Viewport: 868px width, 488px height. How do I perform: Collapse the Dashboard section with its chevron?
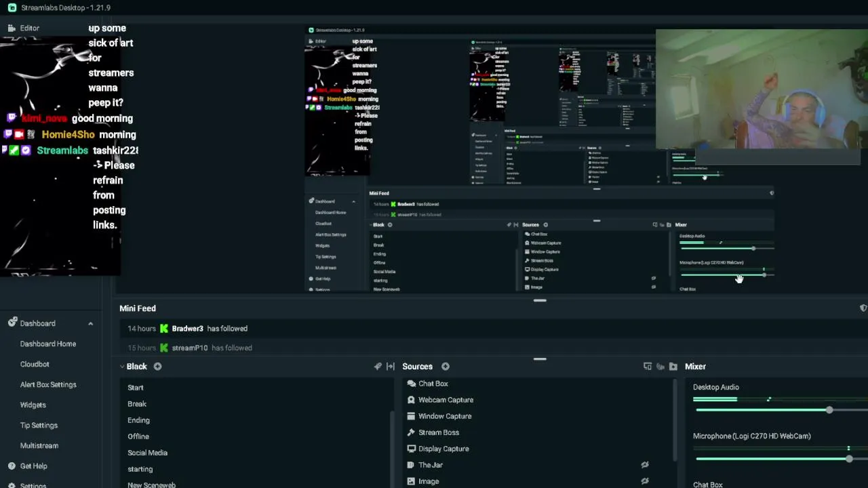click(90, 324)
